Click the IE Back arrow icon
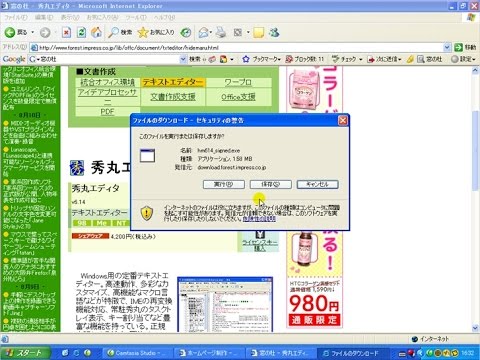Viewport: 480px width, 360px height. [10, 32]
